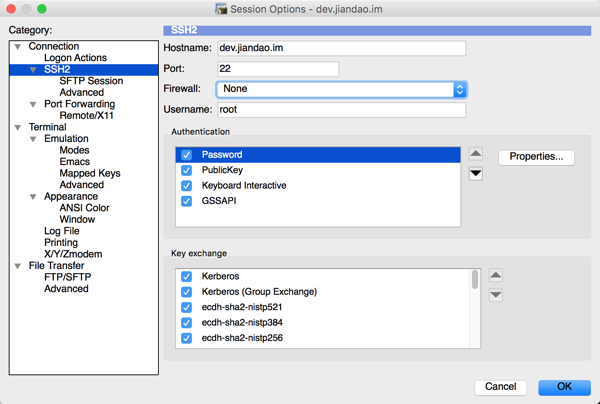Click the OK button
Image resolution: width=600 pixels, height=404 pixels.
[x=564, y=387]
